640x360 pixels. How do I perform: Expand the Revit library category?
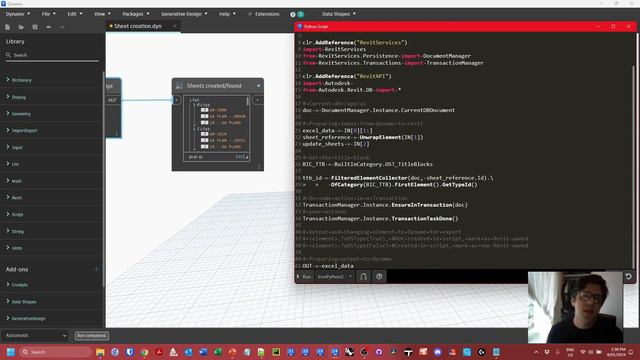point(14,198)
